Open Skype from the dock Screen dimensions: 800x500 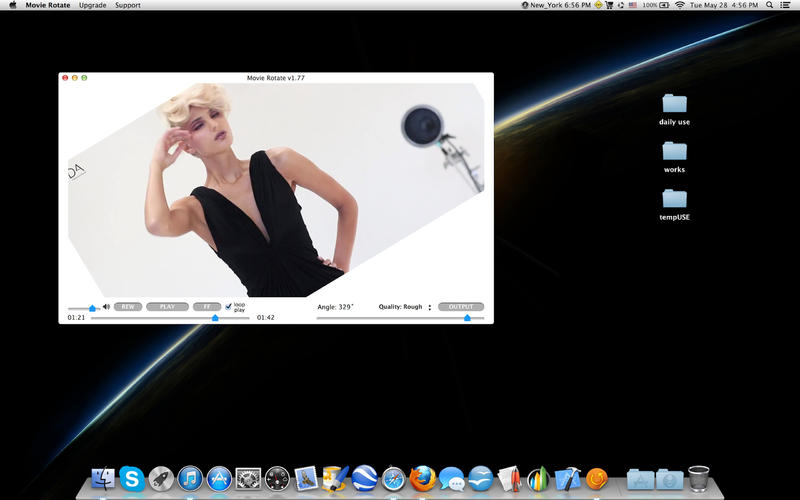pos(132,479)
